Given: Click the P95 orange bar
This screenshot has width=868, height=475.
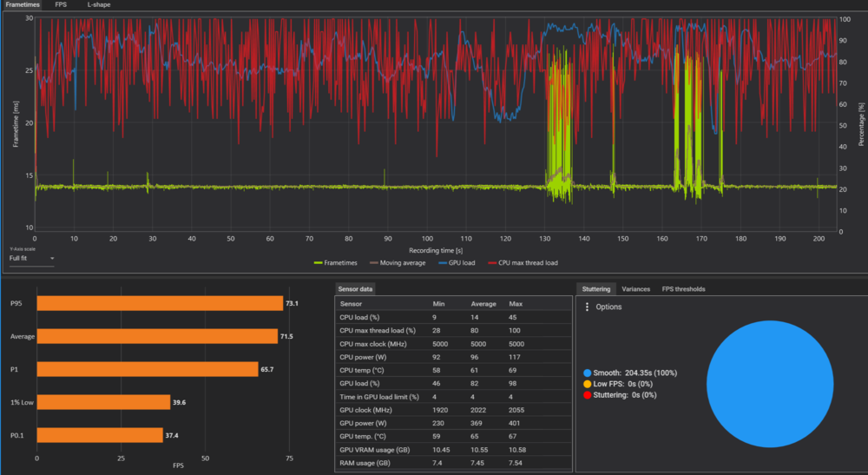Looking at the screenshot, I should 160,303.
